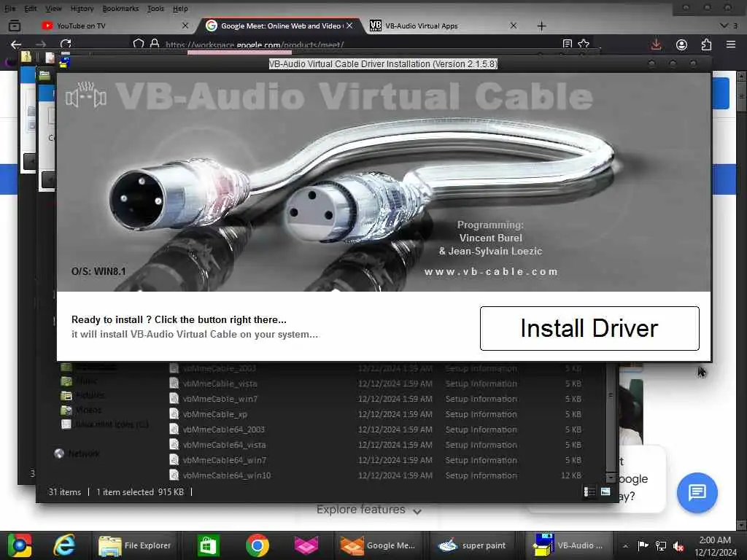747x560 pixels.
Task: Switch to VB-Audio taskbar window
Action: point(568,545)
